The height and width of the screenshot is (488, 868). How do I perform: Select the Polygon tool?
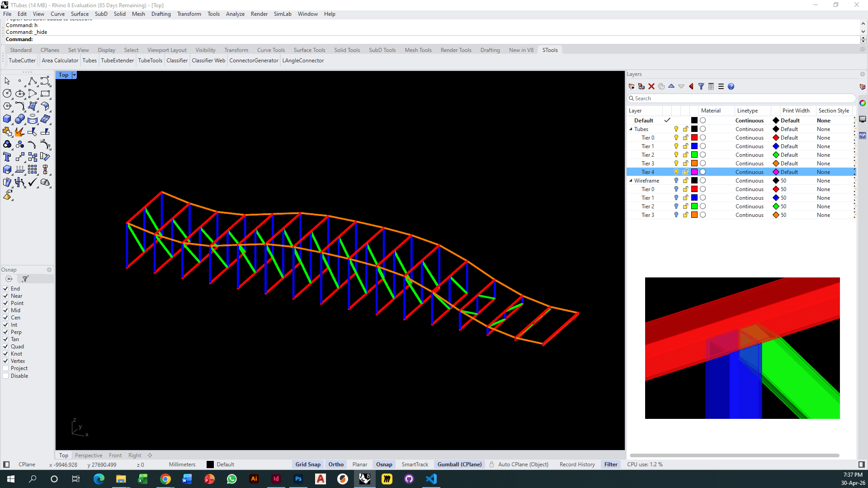(7, 106)
